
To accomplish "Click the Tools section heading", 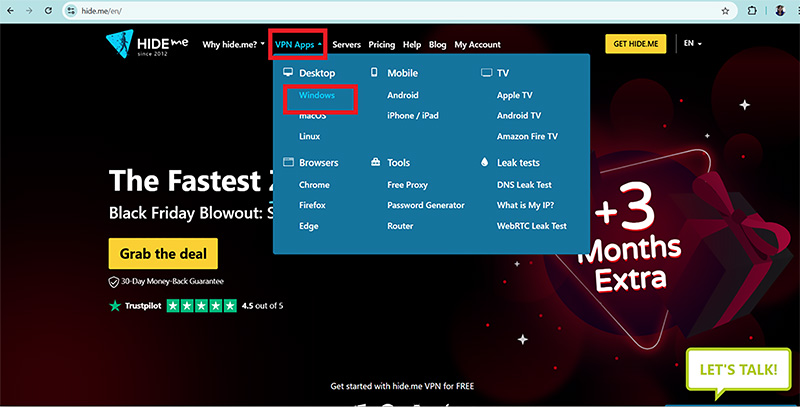I will 398,163.
